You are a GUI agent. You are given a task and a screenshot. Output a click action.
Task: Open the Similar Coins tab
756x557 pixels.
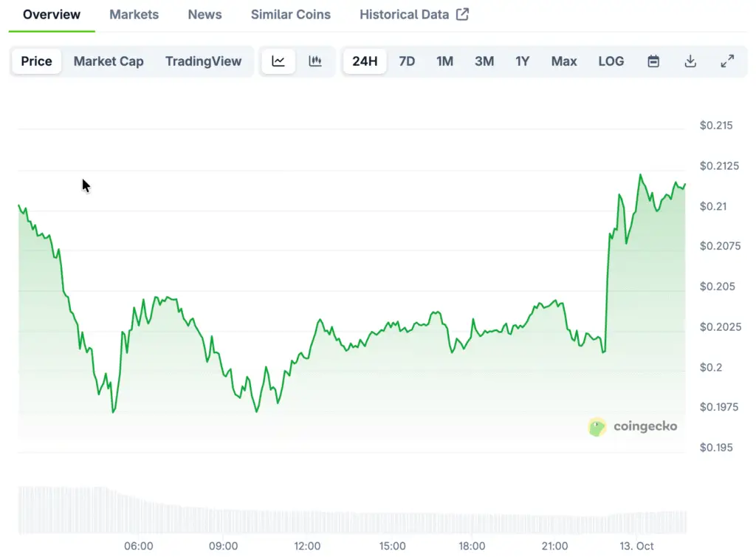(291, 14)
